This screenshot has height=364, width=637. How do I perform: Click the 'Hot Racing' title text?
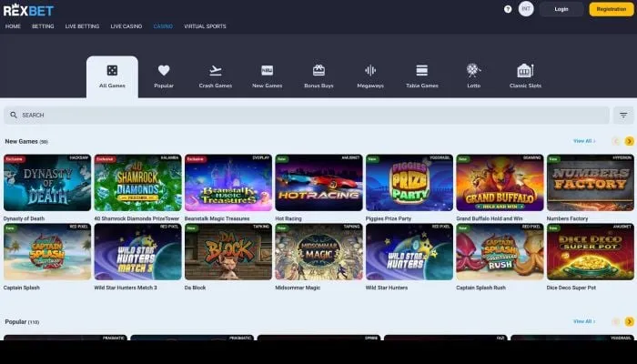click(x=288, y=218)
